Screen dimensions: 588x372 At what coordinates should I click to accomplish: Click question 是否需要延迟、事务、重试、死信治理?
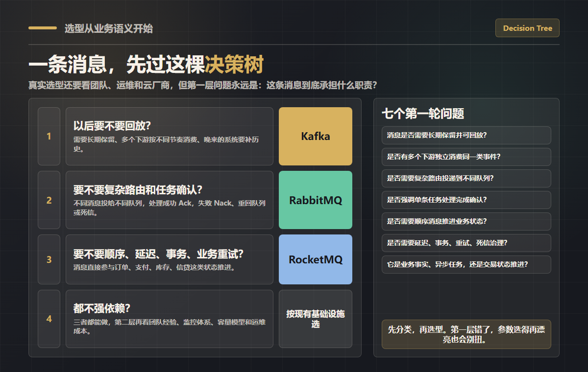point(466,243)
